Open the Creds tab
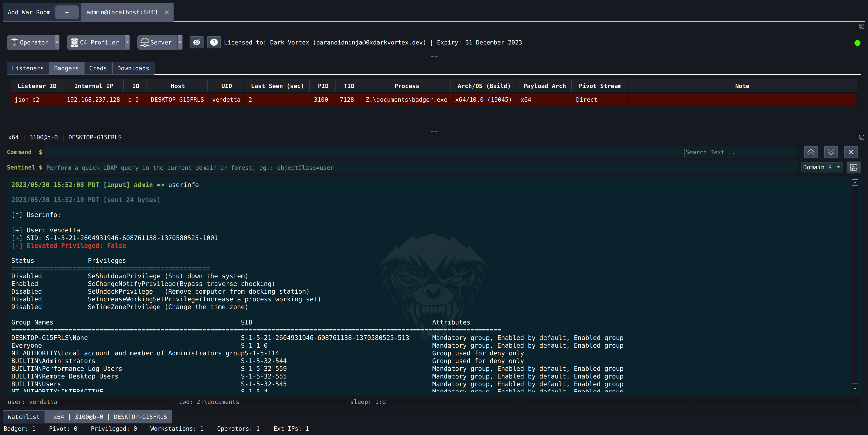This screenshot has height=435, width=868. pyautogui.click(x=98, y=68)
